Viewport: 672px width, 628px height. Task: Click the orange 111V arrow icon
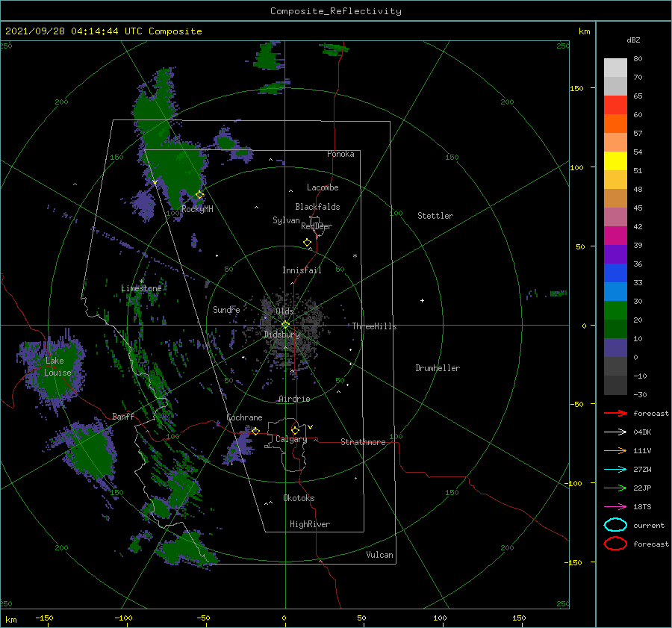click(615, 450)
